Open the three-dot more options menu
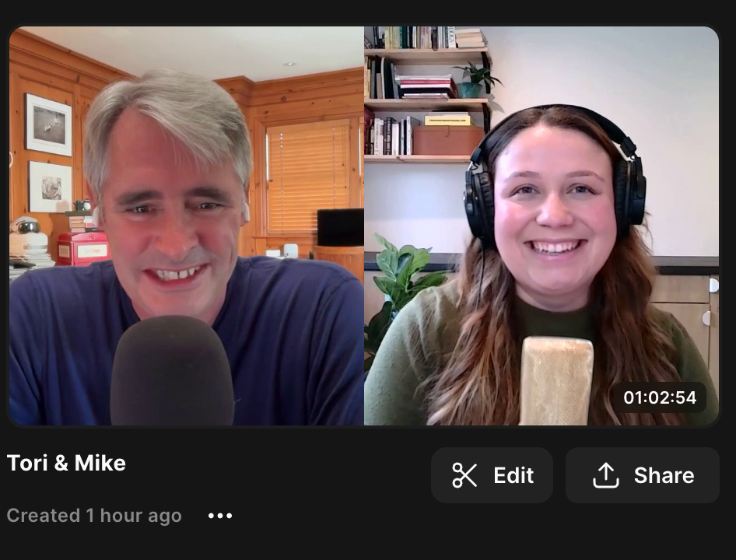The width and height of the screenshot is (736, 560). (x=220, y=516)
